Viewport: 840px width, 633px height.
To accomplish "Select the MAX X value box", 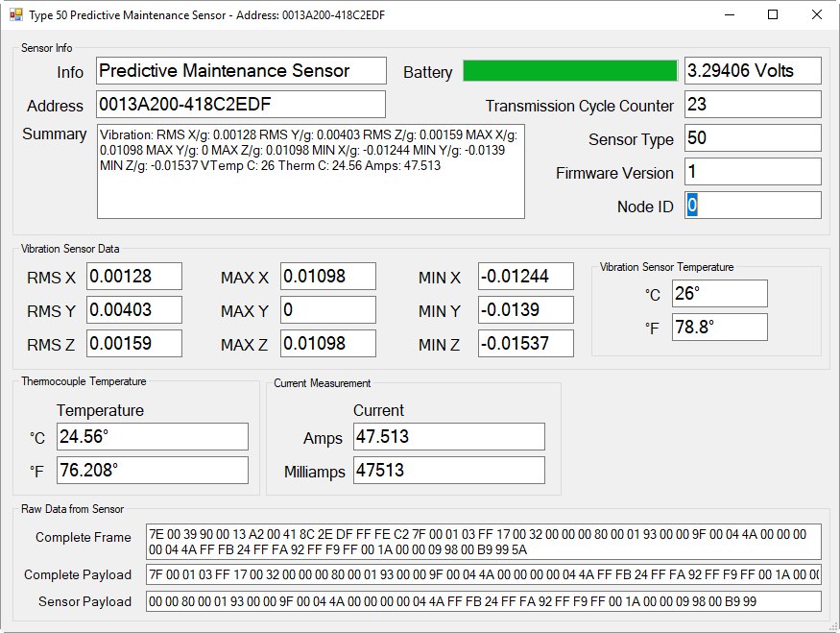I will [x=328, y=276].
